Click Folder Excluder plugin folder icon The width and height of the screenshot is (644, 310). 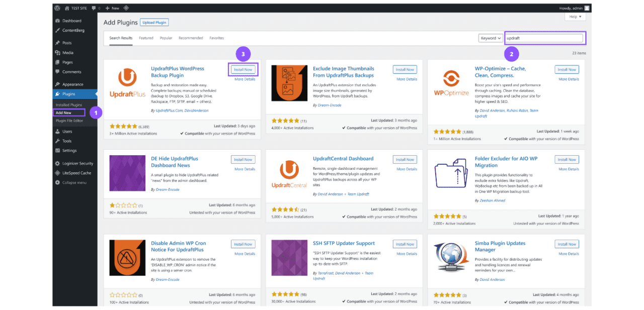coord(451,173)
